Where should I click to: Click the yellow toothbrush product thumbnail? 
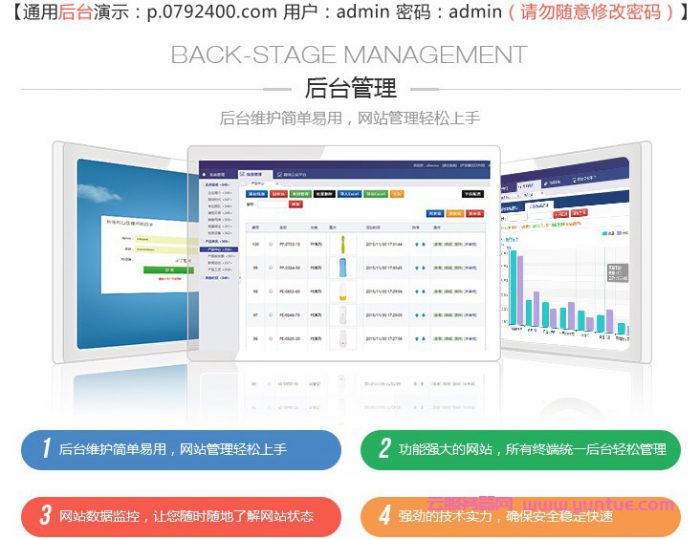point(343,243)
